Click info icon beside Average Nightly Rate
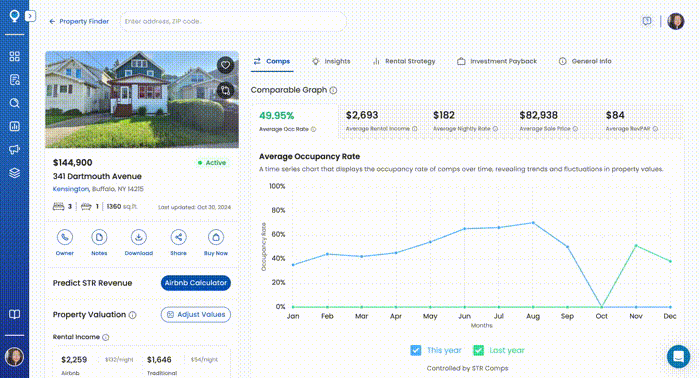 point(496,129)
